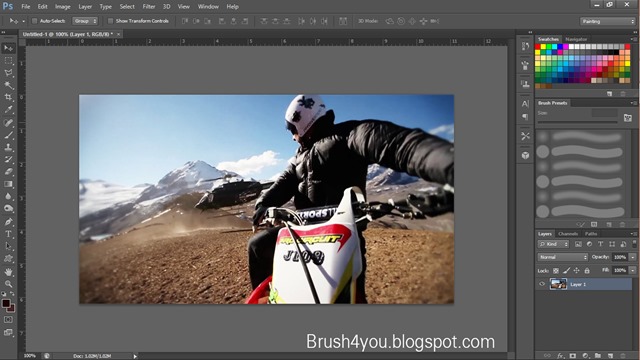The image size is (640, 360).
Task: Toggle Lock position icon
Action: click(x=576, y=271)
